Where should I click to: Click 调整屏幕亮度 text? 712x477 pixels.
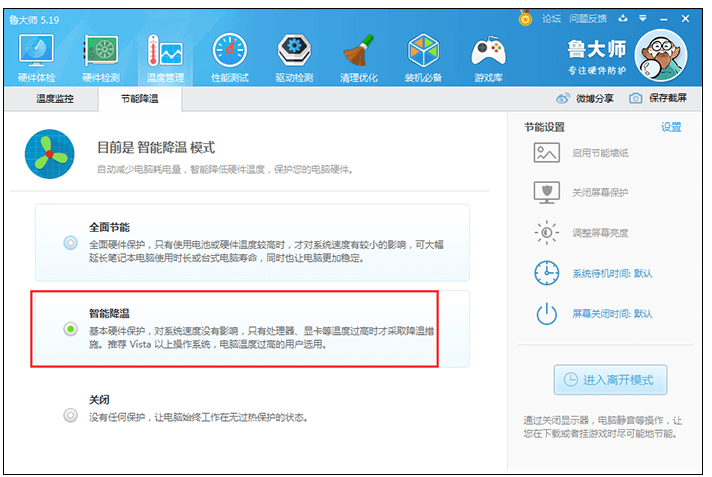[600, 233]
